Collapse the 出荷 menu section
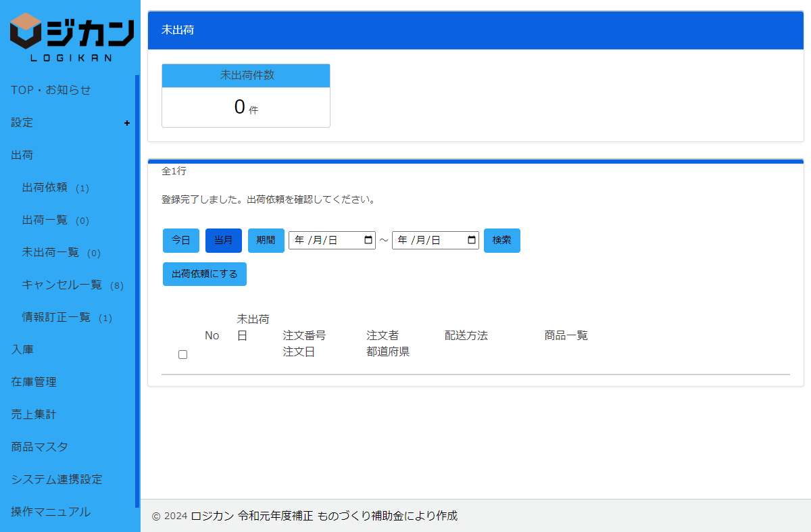The width and height of the screenshot is (811, 532). (22, 155)
